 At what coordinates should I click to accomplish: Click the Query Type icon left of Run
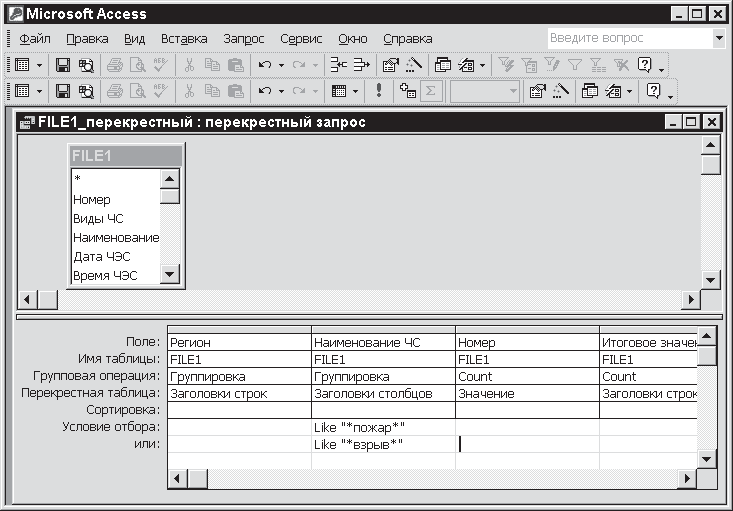point(340,91)
